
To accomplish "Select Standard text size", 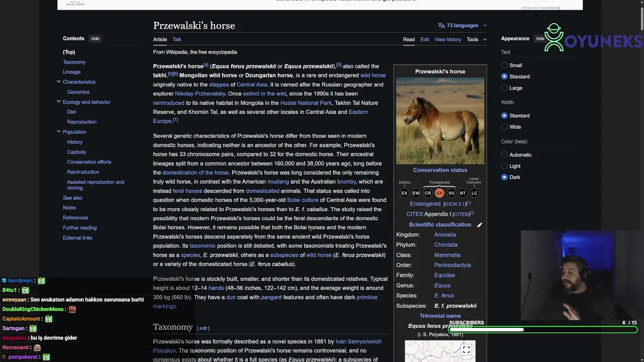I will pos(505,76).
